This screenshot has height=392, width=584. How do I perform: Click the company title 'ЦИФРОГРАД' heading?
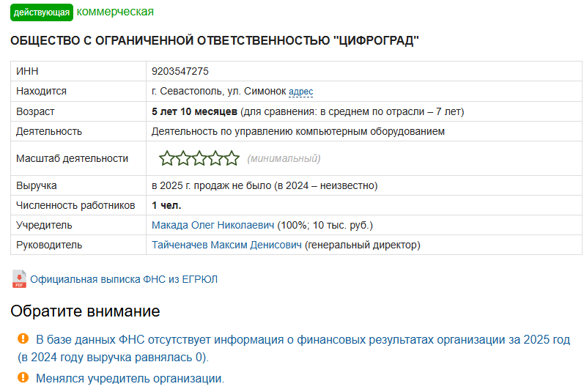(214, 40)
